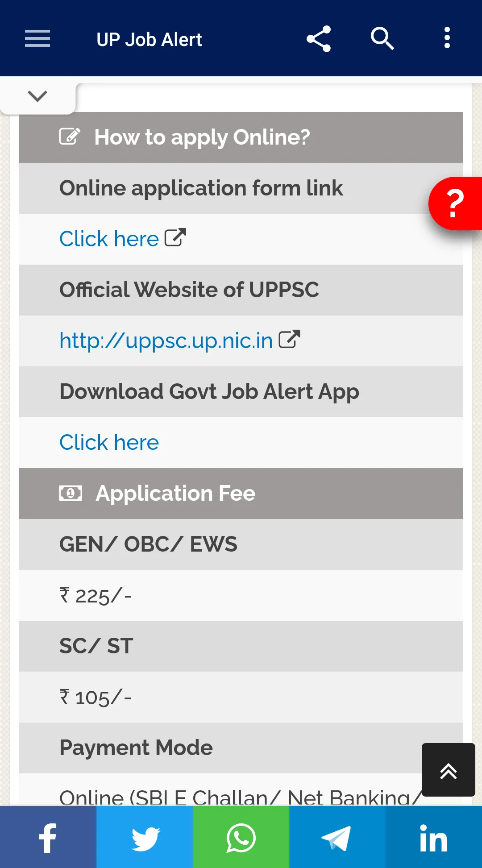
Task: Tap the 'UP Job Alert' title
Action: (149, 39)
